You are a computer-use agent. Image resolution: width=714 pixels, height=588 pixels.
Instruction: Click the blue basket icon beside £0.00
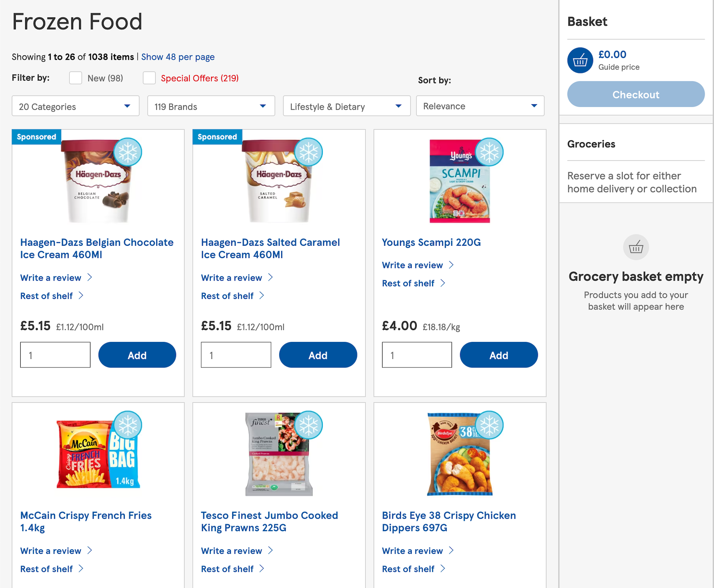pyautogui.click(x=580, y=60)
